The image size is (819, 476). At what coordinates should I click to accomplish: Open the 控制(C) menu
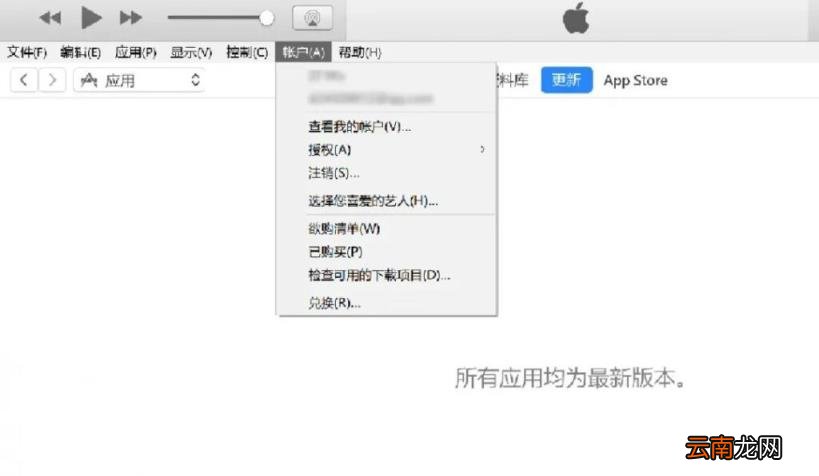coord(247,52)
